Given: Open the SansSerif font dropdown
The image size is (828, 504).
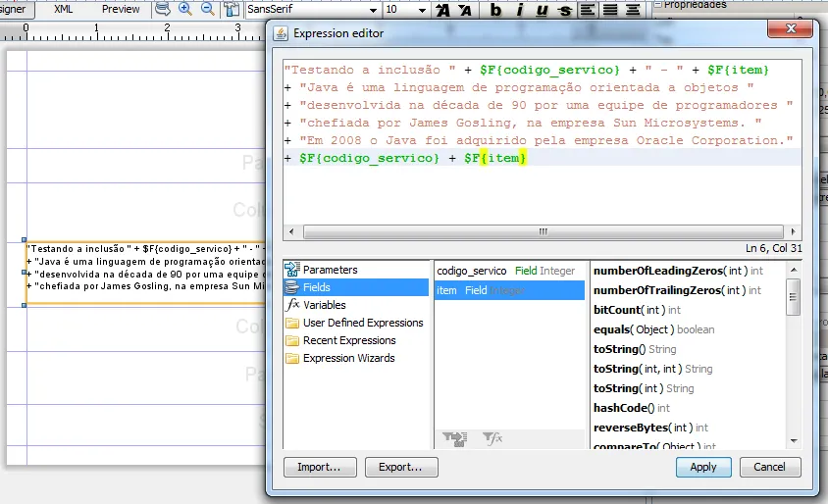Looking at the screenshot, I should pyautogui.click(x=372, y=9).
